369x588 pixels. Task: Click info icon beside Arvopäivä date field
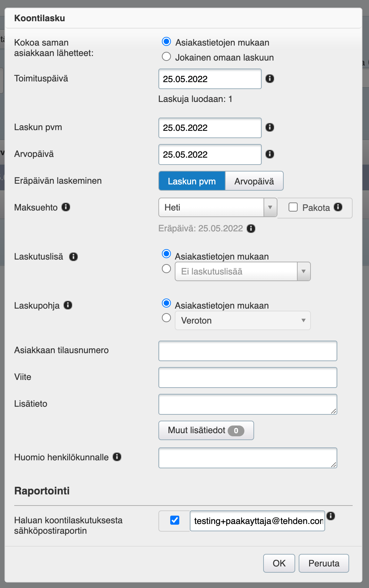tap(270, 154)
